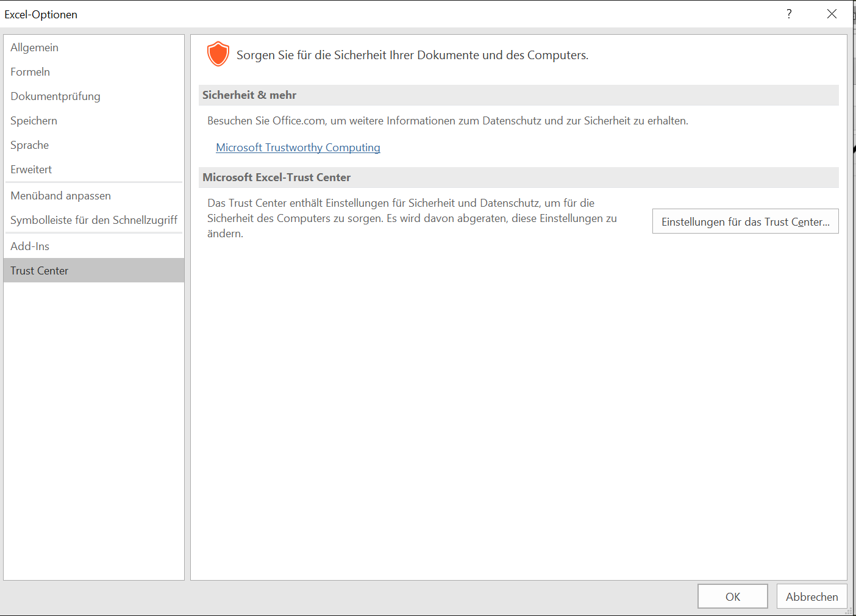
Task: Go to Dokumentprüfung settings
Action: coord(94,96)
